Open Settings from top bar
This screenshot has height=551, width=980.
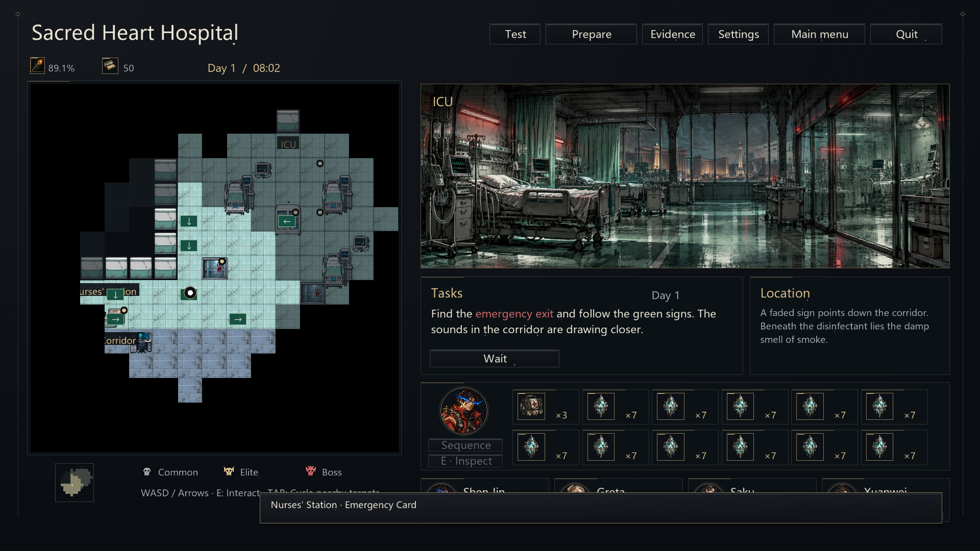click(x=738, y=34)
